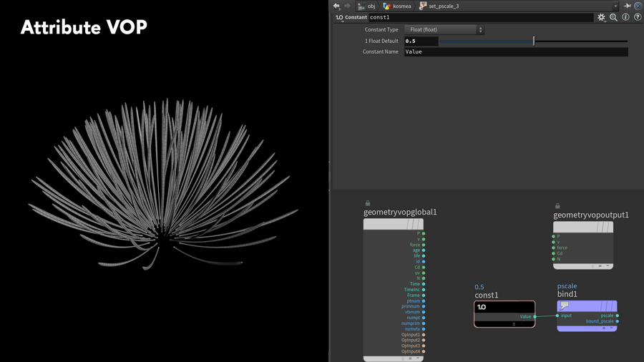The image size is (644, 362).
Task: Open the node info icon
Action: tap(625, 17)
